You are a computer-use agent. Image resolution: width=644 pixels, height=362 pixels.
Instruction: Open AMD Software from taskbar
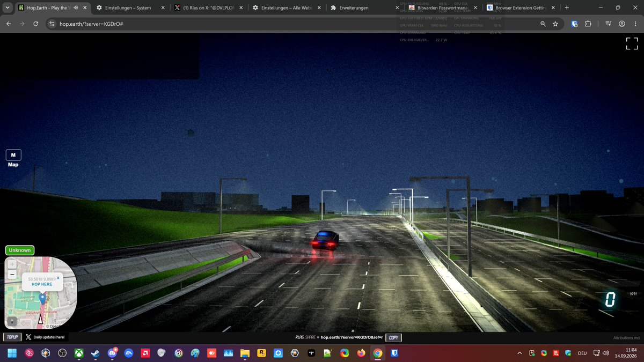145,353
